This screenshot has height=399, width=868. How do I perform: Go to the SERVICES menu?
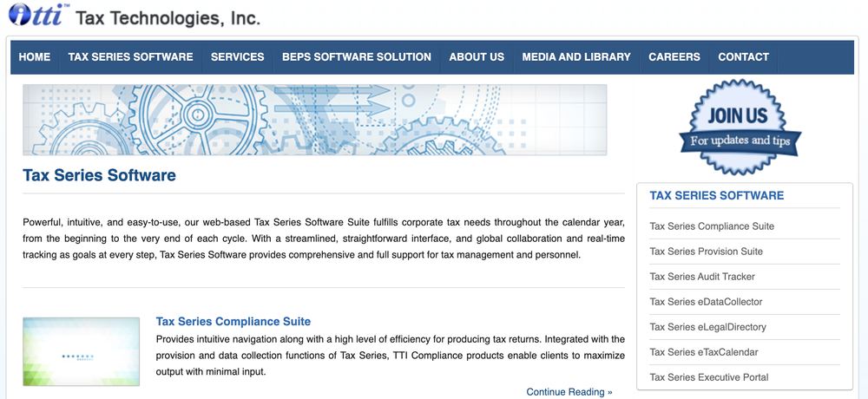238,57
